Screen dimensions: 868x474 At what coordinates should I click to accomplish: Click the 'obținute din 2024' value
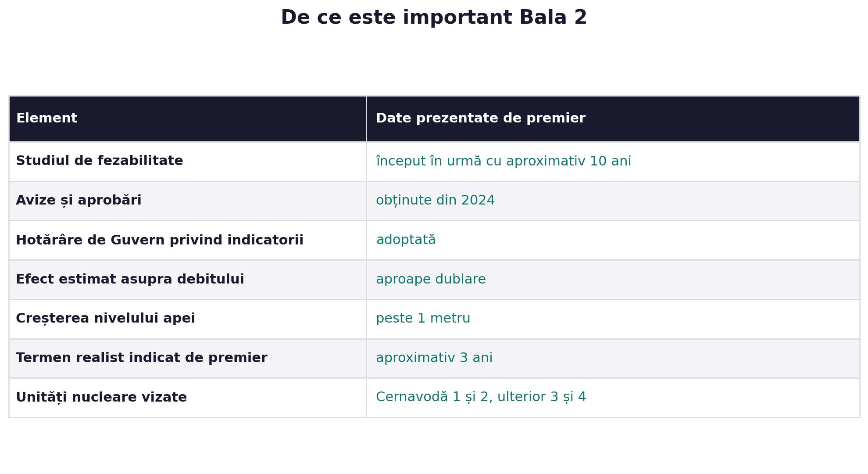[435, 201]
